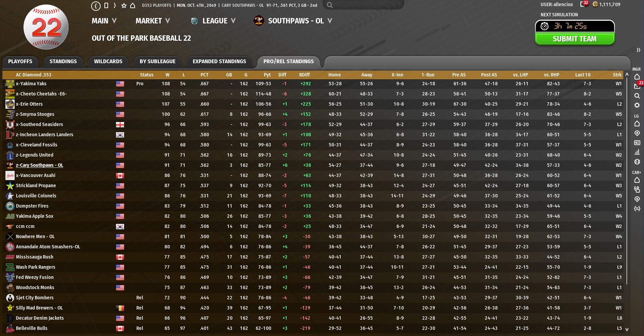
Task: Open the MGR home icon in the sidebar
Action: click(637, 77)
